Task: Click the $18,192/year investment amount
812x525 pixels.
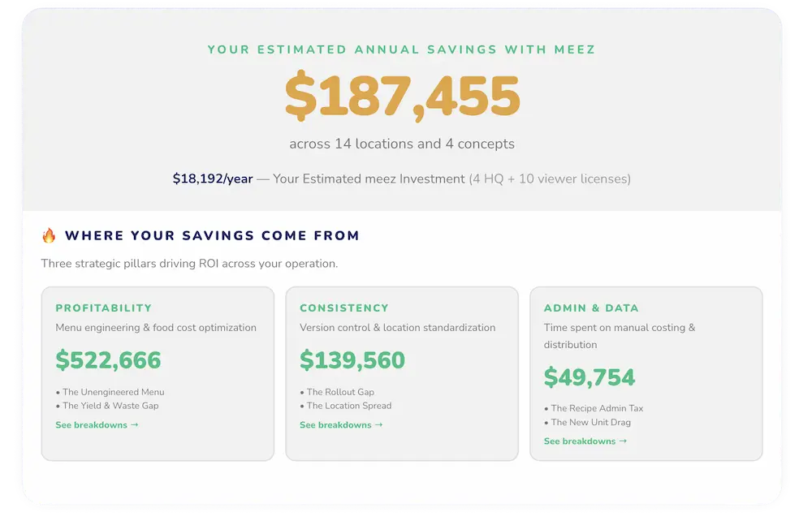Action: click(213, 179)
